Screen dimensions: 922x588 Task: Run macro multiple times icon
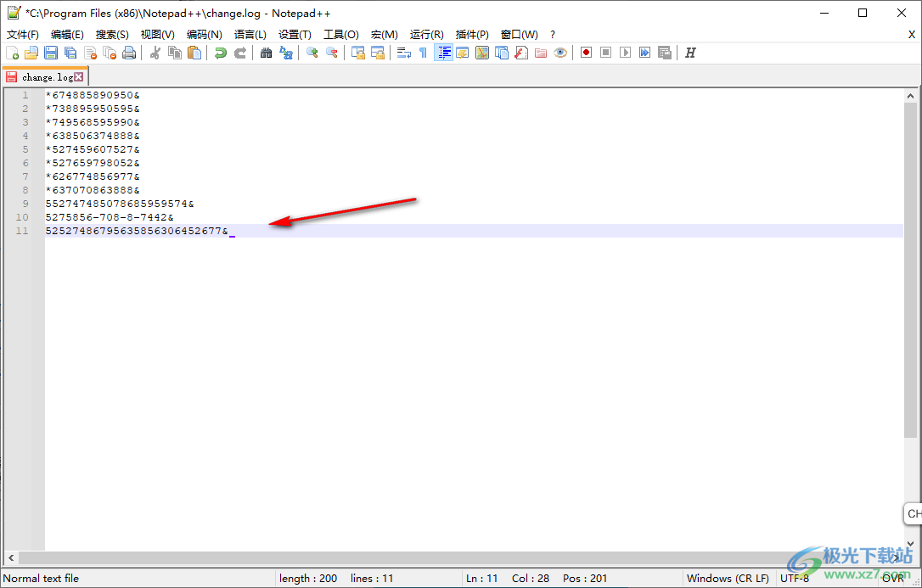click(x=645, y=53)
